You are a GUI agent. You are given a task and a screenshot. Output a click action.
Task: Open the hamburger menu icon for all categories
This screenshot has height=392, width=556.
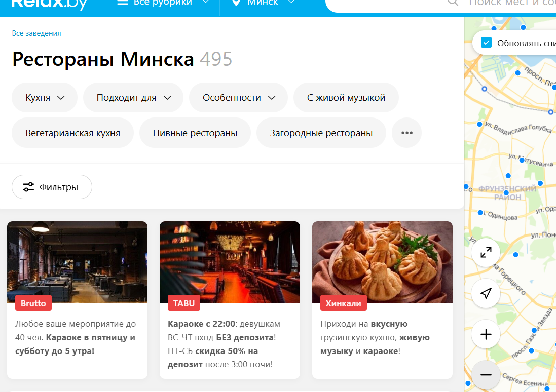click(123, 3)
